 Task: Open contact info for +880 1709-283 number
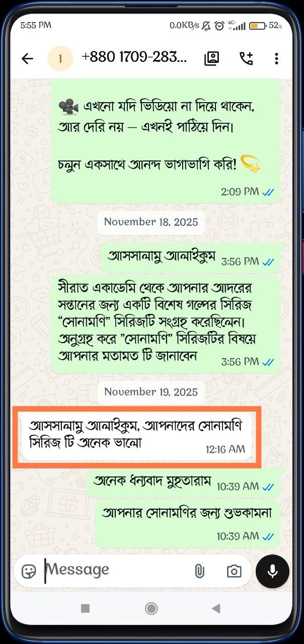[134, 58]
